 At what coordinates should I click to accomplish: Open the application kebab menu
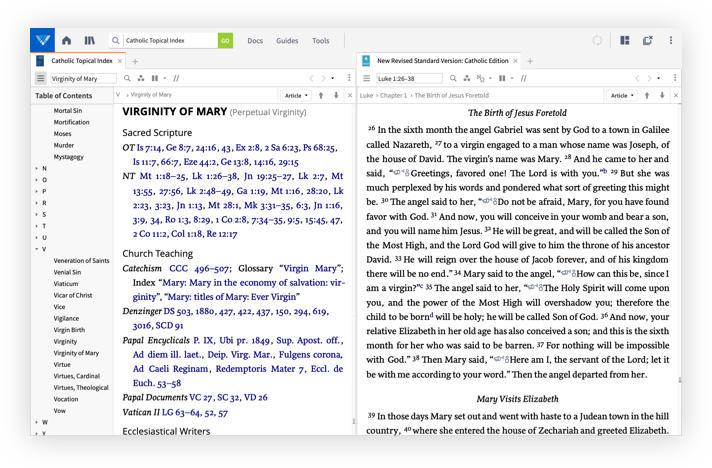(x=671, y=40)
